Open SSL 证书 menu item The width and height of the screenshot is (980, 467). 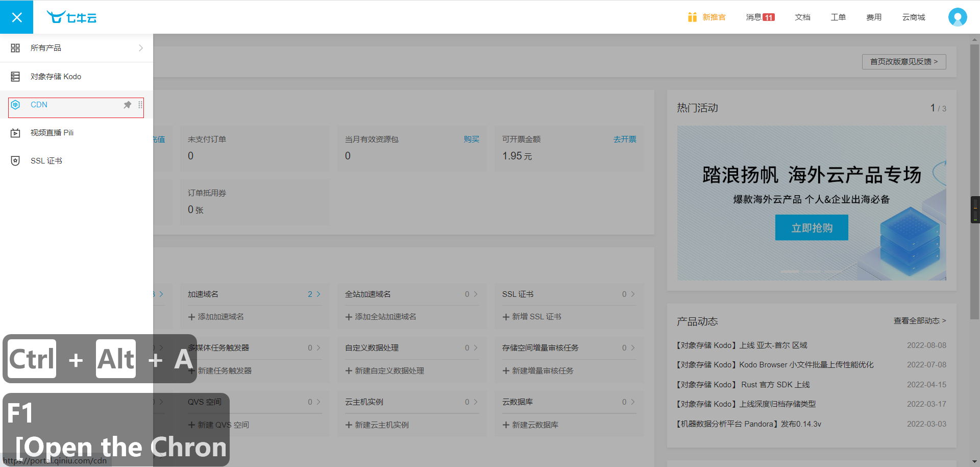77,161
